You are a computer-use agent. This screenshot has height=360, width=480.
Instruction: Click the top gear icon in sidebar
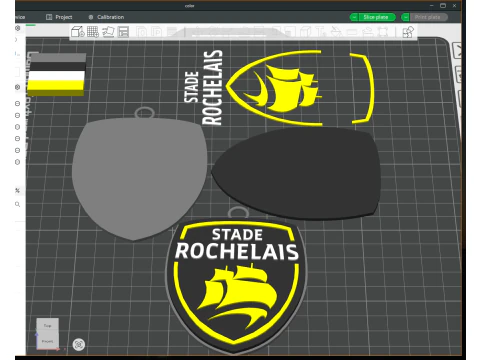[x=18, y=28]
